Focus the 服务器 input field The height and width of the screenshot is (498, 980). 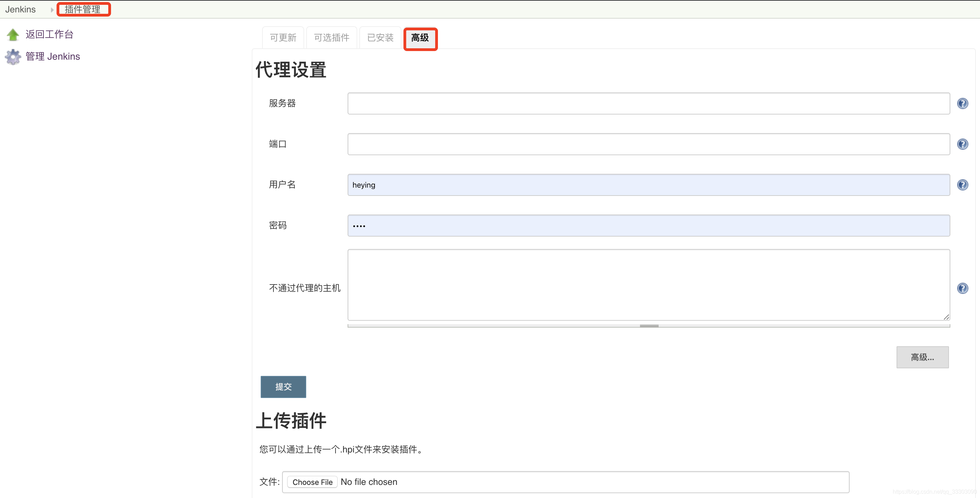649,103
